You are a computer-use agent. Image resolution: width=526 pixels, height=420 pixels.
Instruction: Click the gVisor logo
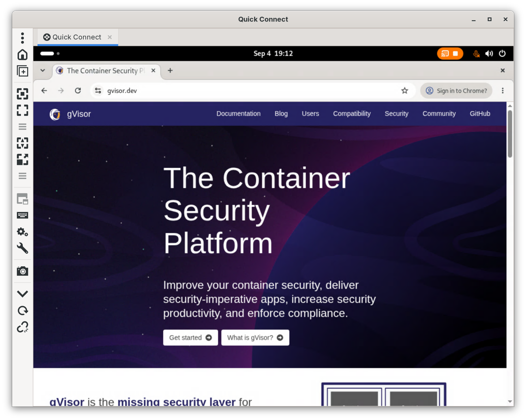(x=55, y=114)
